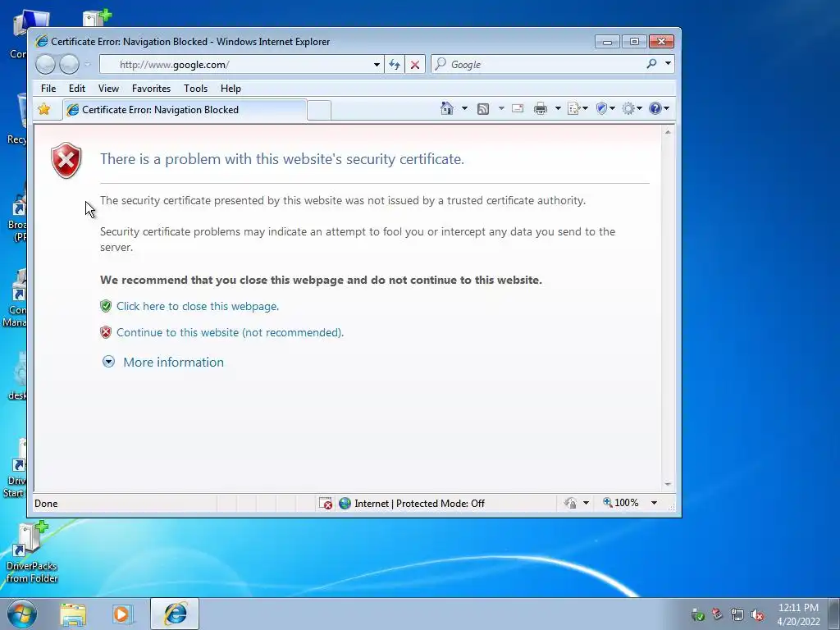The image size is (840, 630).
Task: Open the recent pages dropdown arrow
Action: (87, 65)
